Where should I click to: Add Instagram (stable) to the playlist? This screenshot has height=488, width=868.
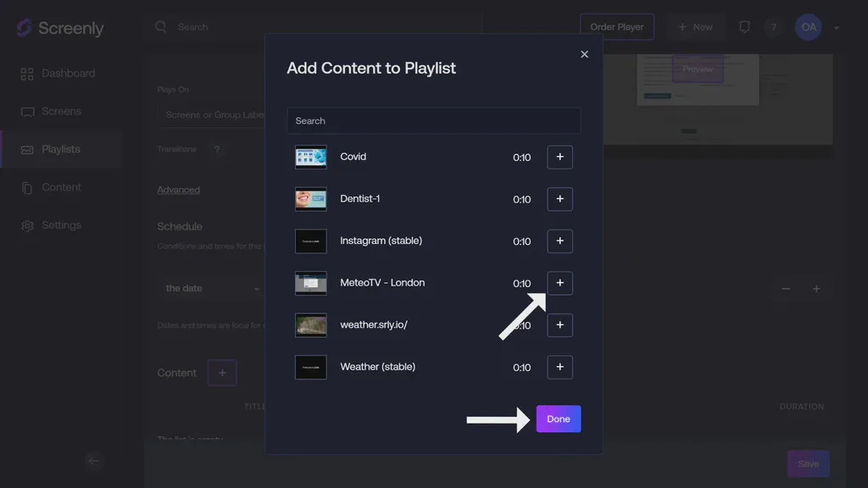point(559,241)
